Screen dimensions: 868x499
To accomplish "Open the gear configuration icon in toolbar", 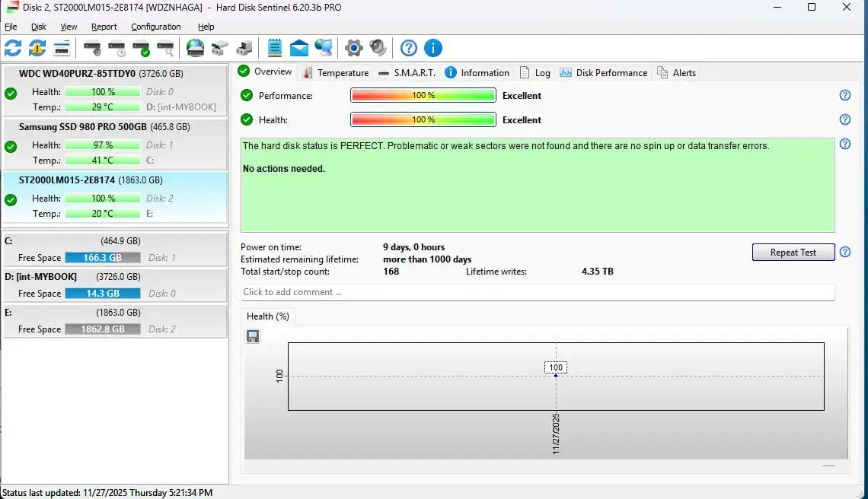I will (353, 49).
